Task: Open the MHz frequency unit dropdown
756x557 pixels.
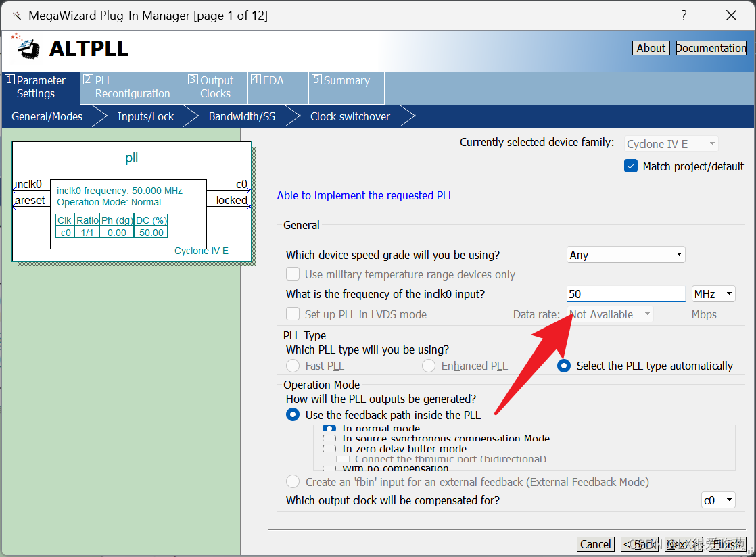Action: [x=713, y=294]
